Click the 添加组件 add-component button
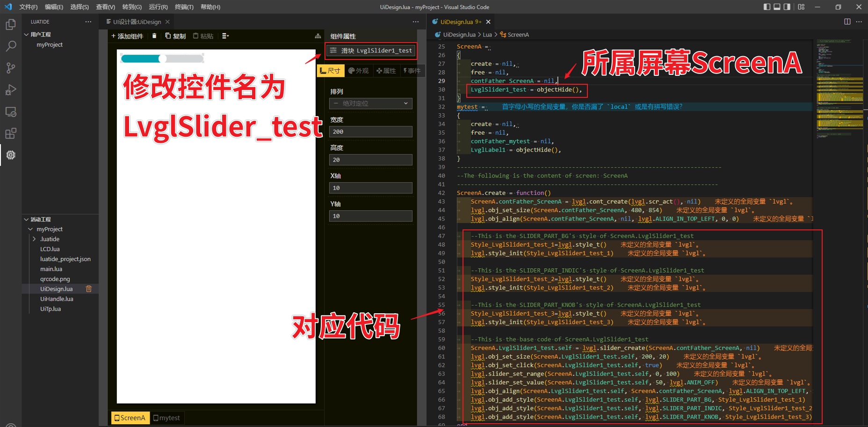The width and height of the screenshot is (868, 427). point(127,36)
